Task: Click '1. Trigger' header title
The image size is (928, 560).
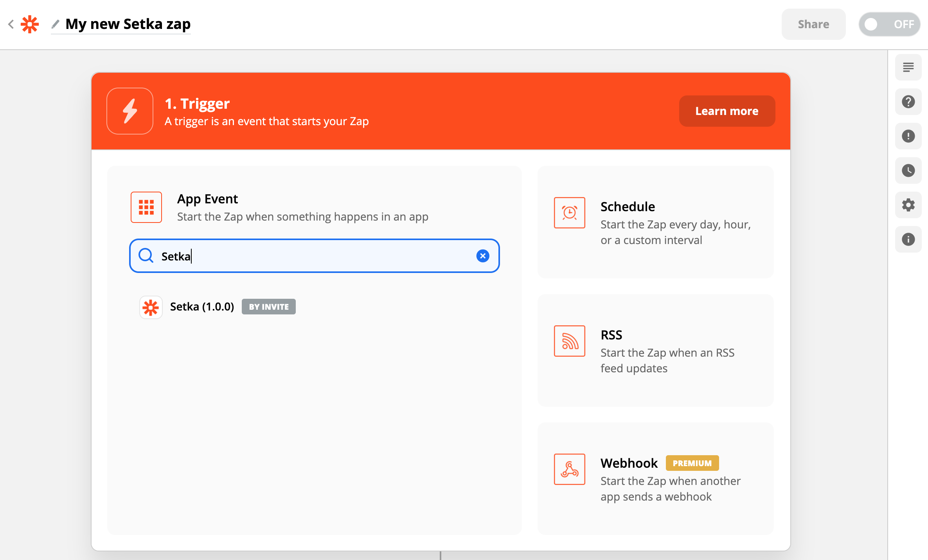Action: 197,104
